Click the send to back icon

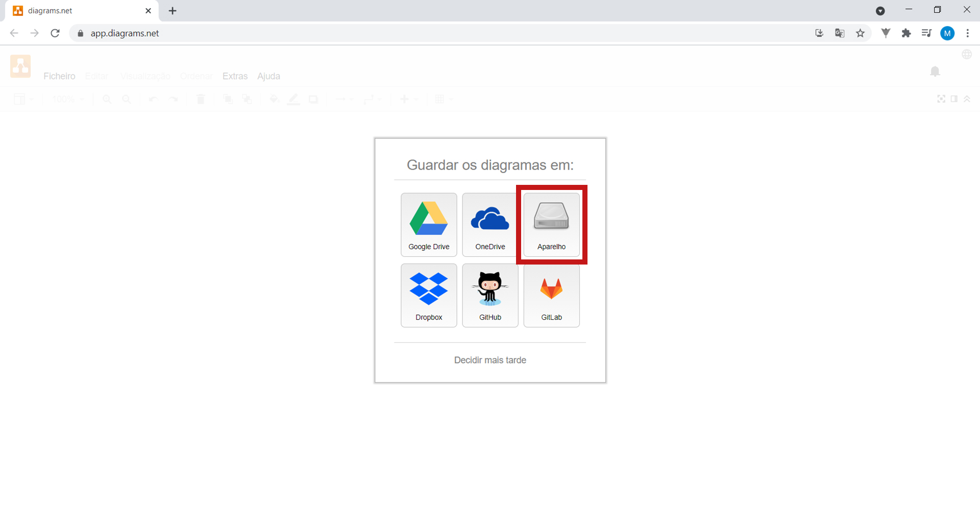click(247, 99)
